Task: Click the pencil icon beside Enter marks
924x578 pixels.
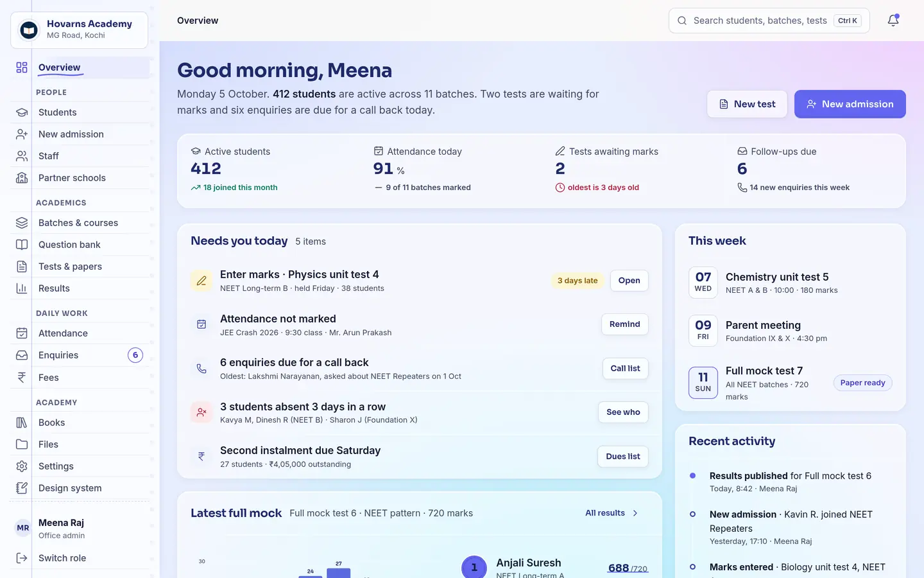Action: (201, 281)
